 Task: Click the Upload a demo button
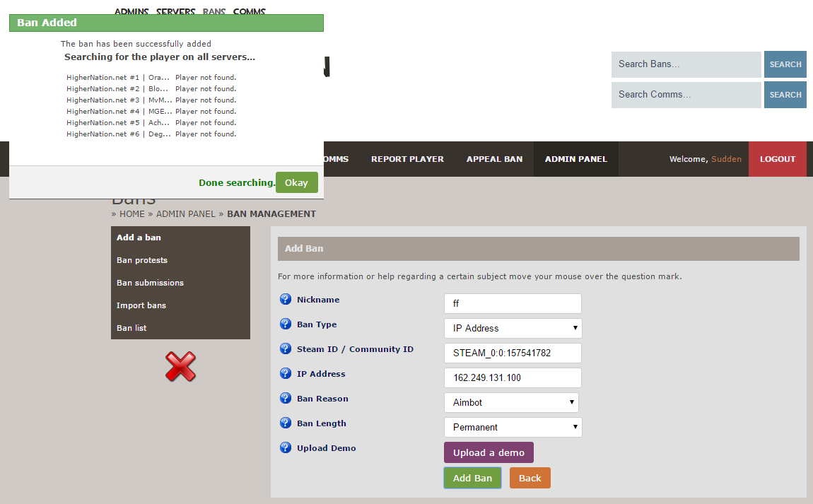pos(489,452)
